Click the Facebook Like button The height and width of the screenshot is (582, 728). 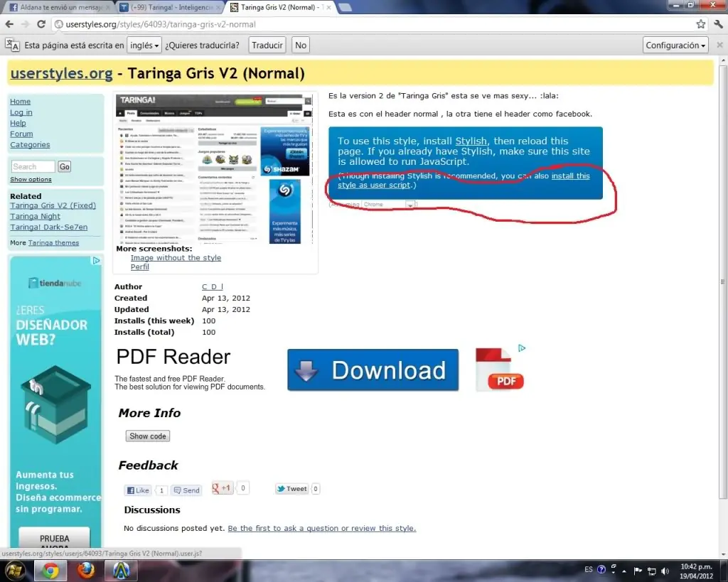138,490
